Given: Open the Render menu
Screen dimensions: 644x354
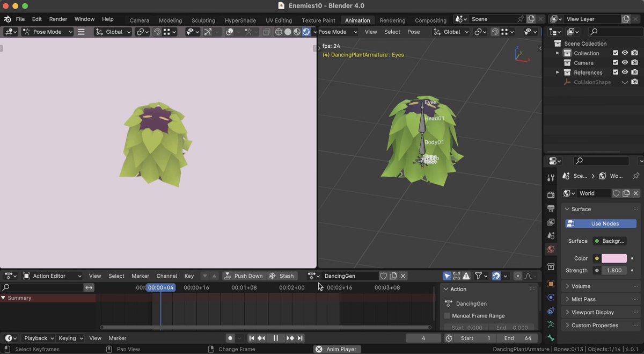Looking at the screenshot, I should 58,19.
